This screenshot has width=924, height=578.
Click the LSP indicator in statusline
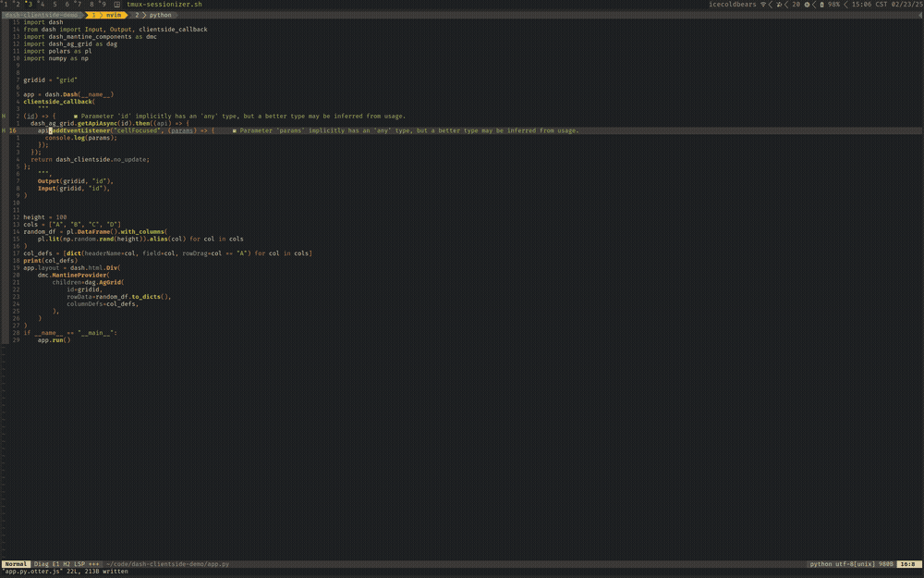79,564
